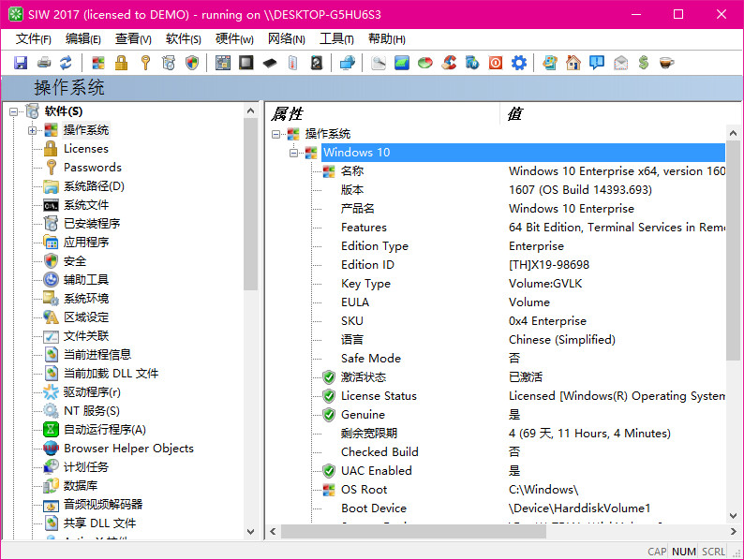
Task: Select 应用程序 in the tree
Action: (x=86, y=243)
